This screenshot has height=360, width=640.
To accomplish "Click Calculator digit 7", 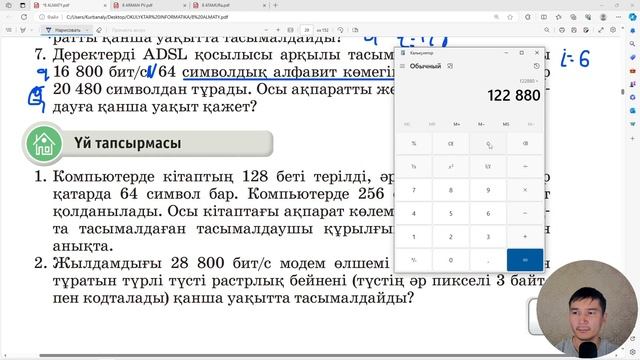I will pyautogui.click(x=413, y=190).
